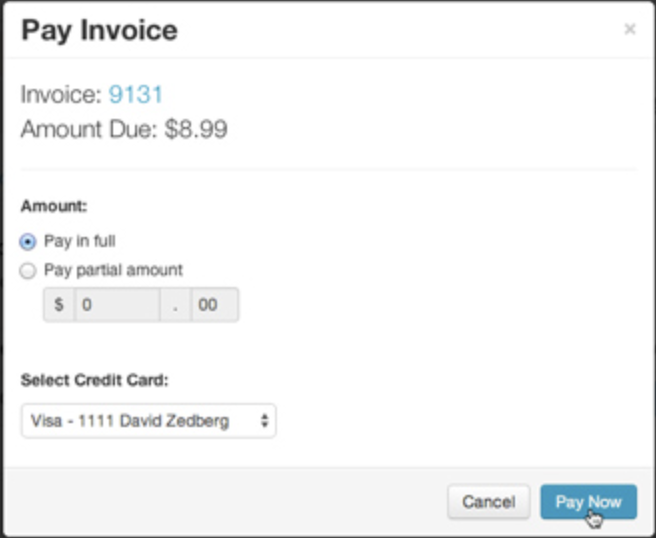The width and height of the screenshot is (656, 538).
Task: Select the Pay in full radio button
Action: [28, 242]
